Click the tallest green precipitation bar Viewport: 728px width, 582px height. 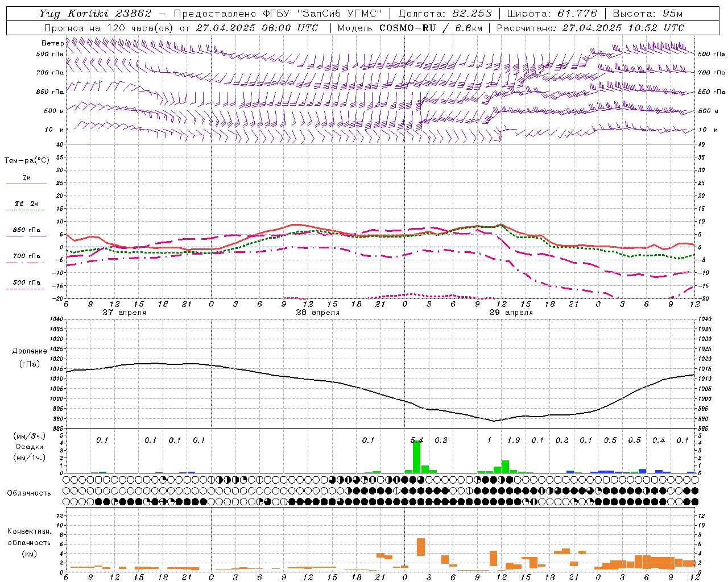(417, 457)
